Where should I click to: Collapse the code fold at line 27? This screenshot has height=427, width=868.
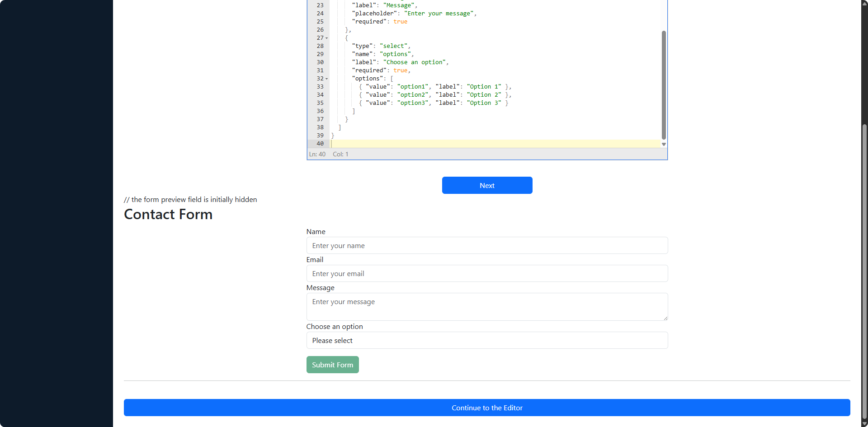tap(327, 38)
